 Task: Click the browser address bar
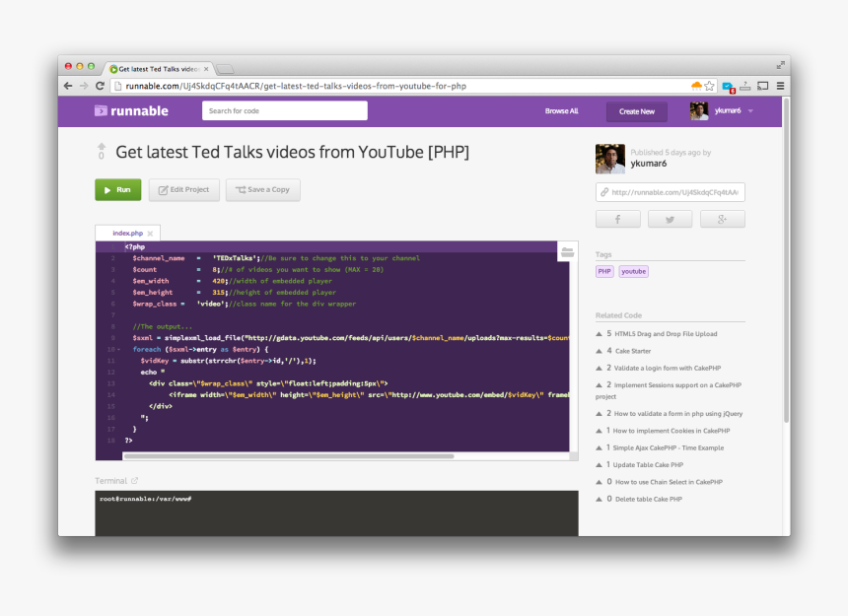click(x=400, y=86)
